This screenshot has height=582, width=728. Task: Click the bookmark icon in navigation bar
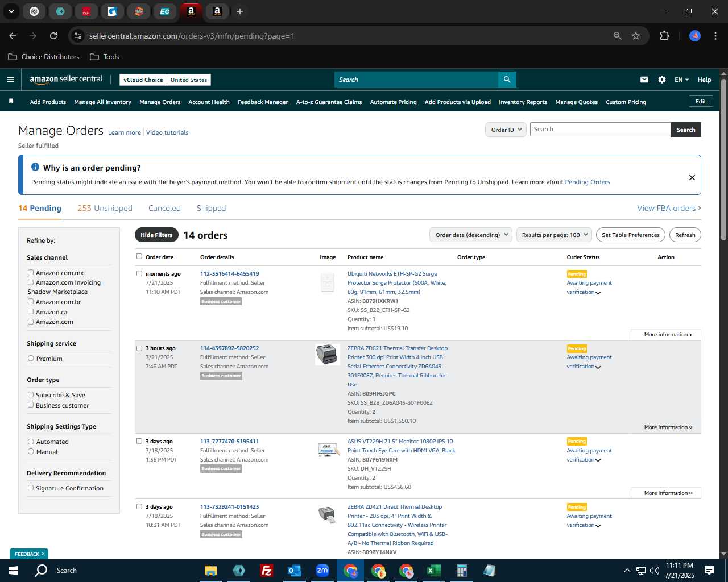[x=11, y=101]
